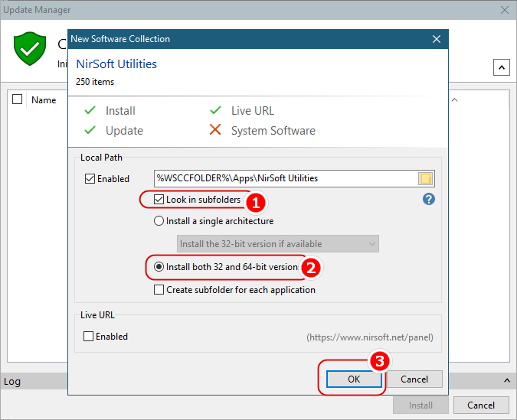The width and height of the screenshot is (517, 420).
Task: Click the green check next to Install
Action: pos(90,110)
